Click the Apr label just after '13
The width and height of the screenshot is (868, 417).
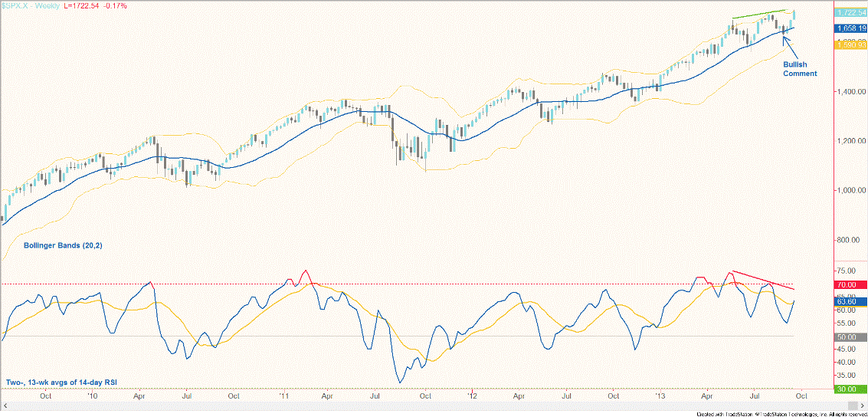pos(707,396)
